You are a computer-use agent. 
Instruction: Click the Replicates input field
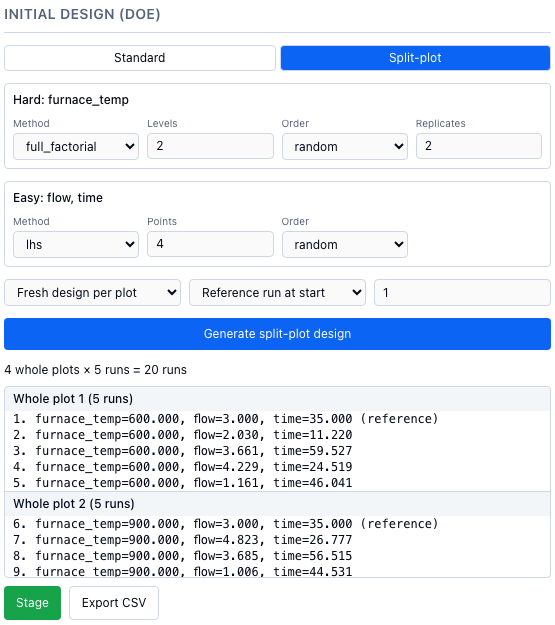[479, 146]
